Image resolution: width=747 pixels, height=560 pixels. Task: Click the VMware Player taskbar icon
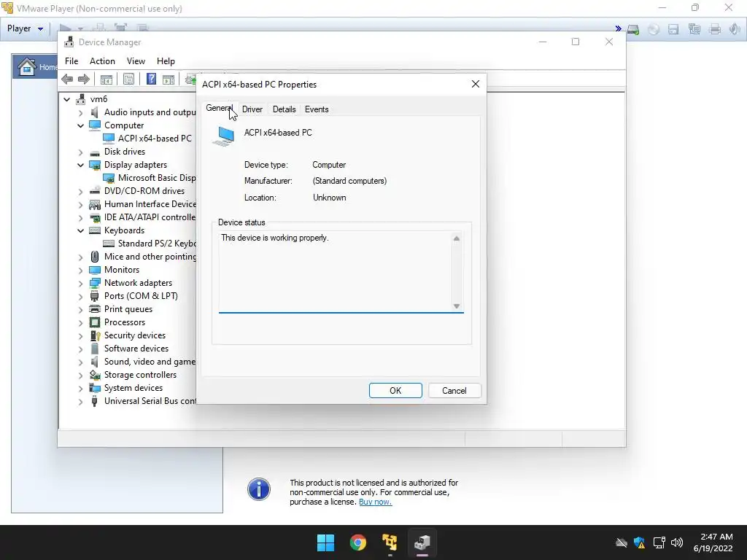[x=390, y=542]
